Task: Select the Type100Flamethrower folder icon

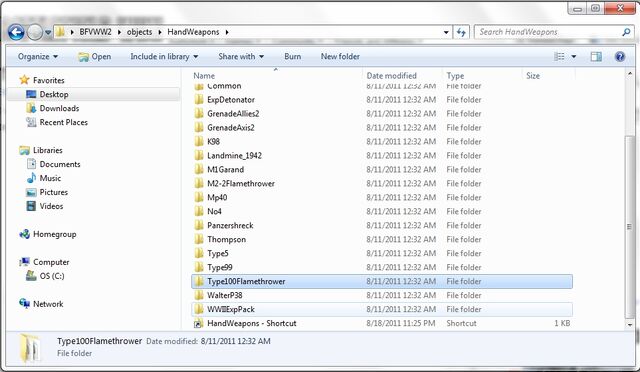Action: click(x=199, y=281)
